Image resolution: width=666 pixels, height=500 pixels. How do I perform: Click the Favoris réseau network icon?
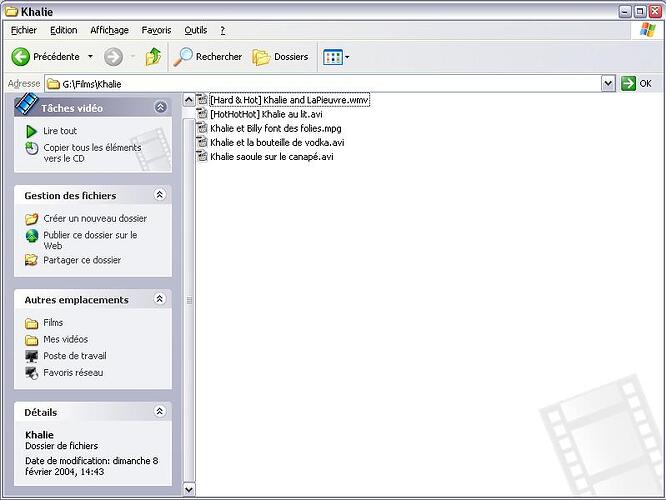32,373
